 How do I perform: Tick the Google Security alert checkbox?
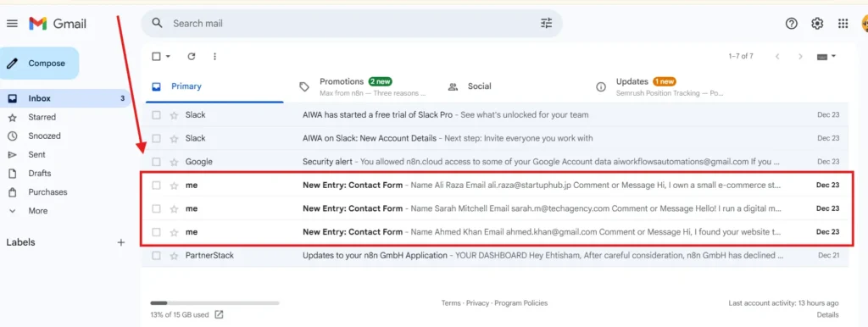[x=156, y=162]
